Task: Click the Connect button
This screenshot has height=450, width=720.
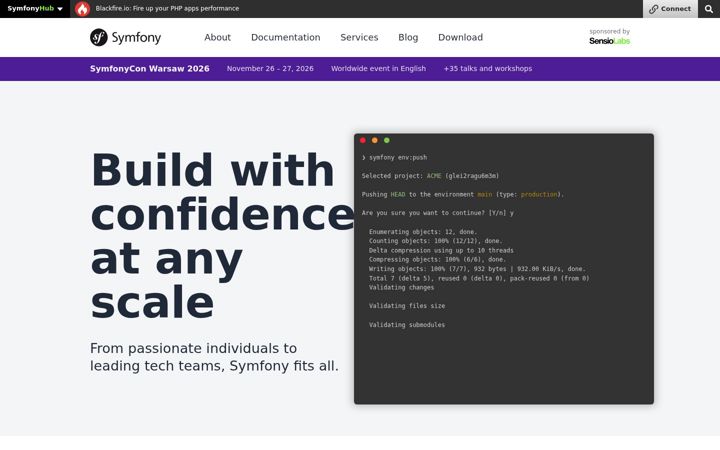Action: [670, 9]
